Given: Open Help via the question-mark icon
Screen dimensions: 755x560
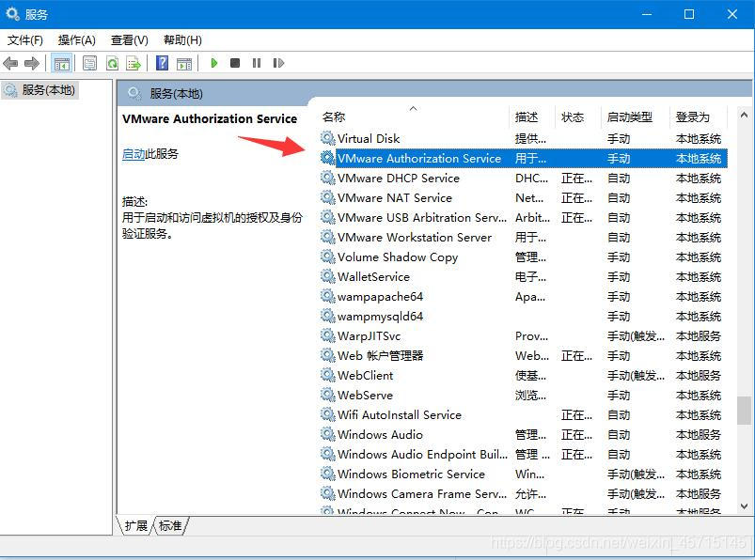Looking at the screenshot, I should point(163,63).
